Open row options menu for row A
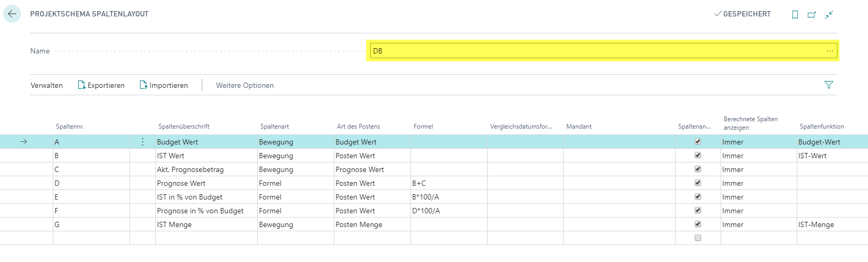The height and width of the screenshot is (262, 868). 143,142
